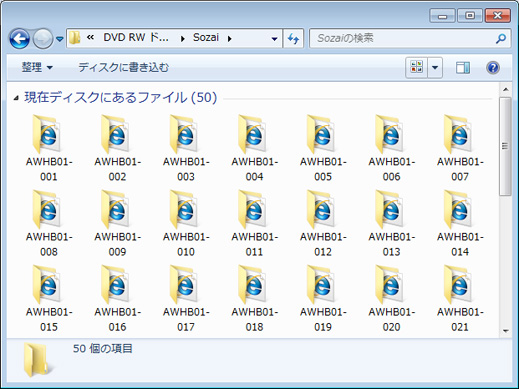Select folder AWHB01-020

click(391, 299)
